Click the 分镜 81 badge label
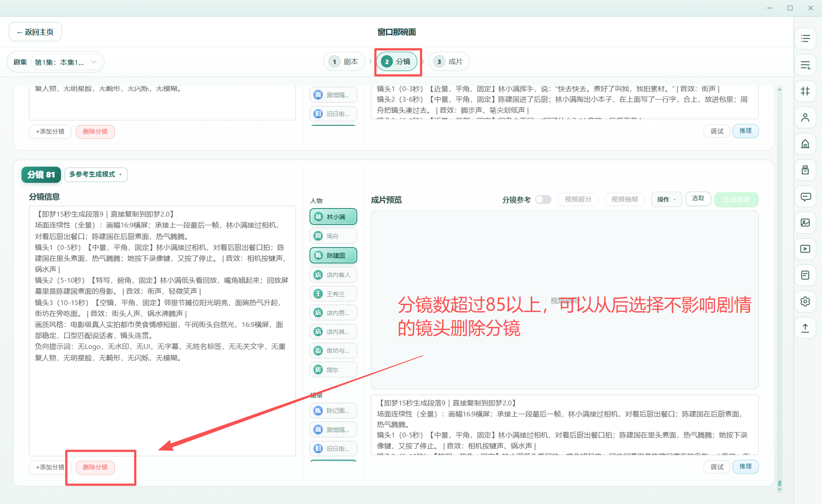 point(41,174)
